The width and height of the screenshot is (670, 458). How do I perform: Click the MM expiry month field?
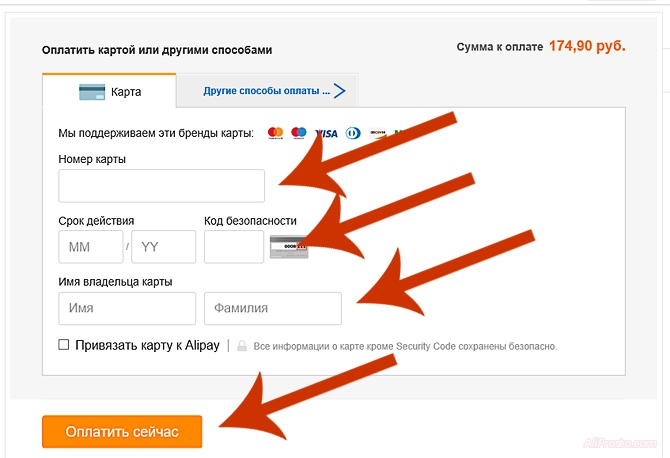91,247
